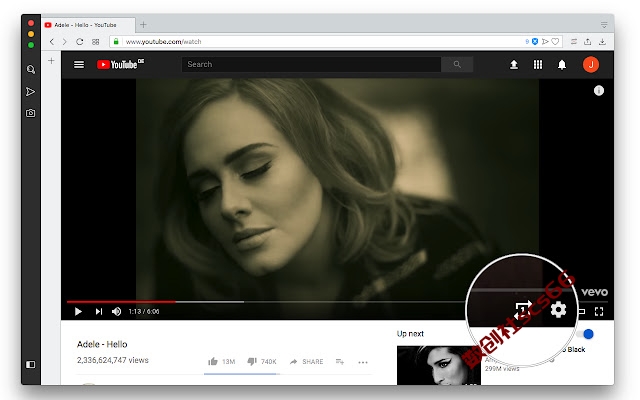Expand the tab menu at the tab bar's end
The height and width of the screenshot is (400, 640).
click(x=604, y=25)
